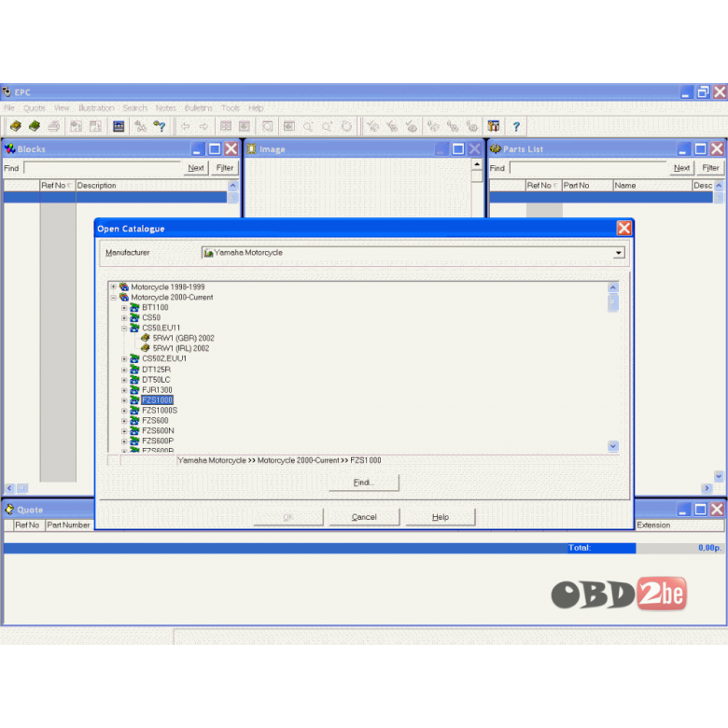
Task: Expand the BT1100 tree node
Action: point(124,307)
